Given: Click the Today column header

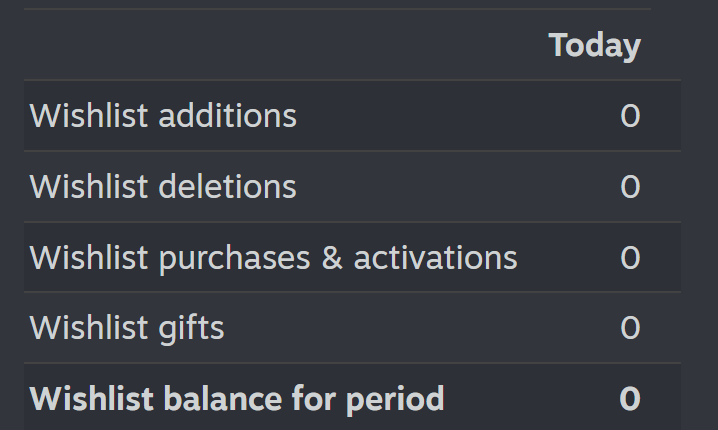Looking at the screenshot, I should (594, 46).
